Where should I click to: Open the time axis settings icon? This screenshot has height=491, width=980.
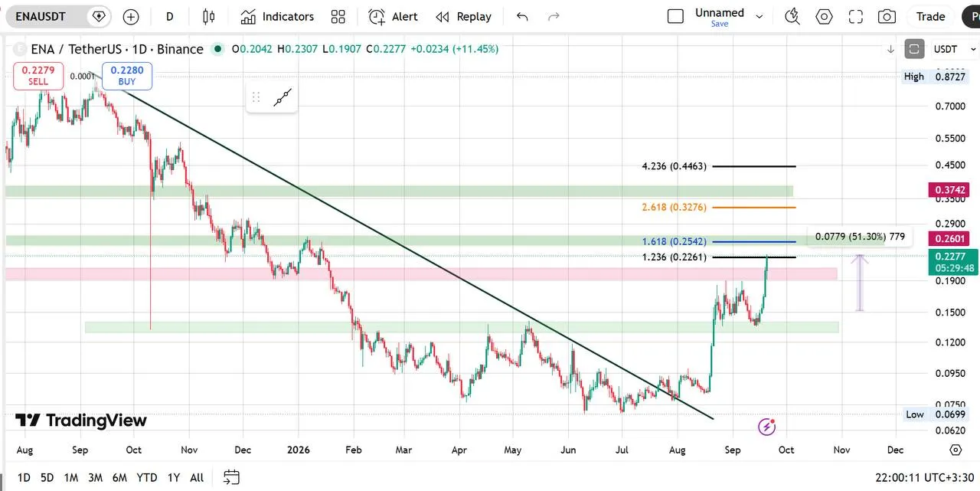(955, 450)
